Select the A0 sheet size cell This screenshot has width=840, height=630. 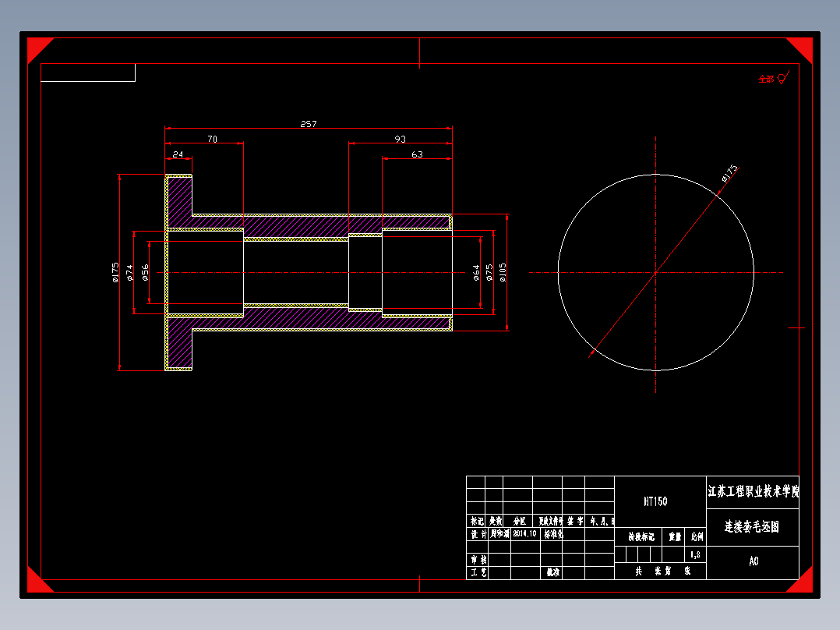click(754, 561)
